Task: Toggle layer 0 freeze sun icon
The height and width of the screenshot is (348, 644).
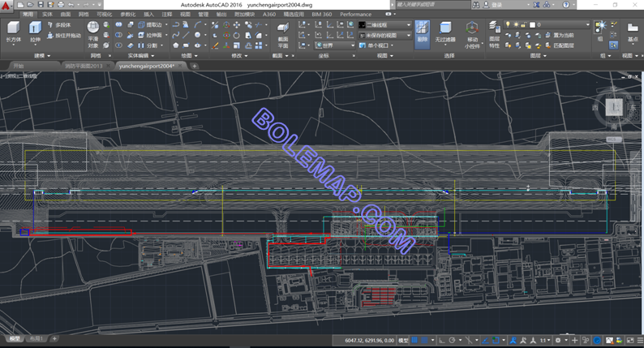Action: (x=517, y=24)
